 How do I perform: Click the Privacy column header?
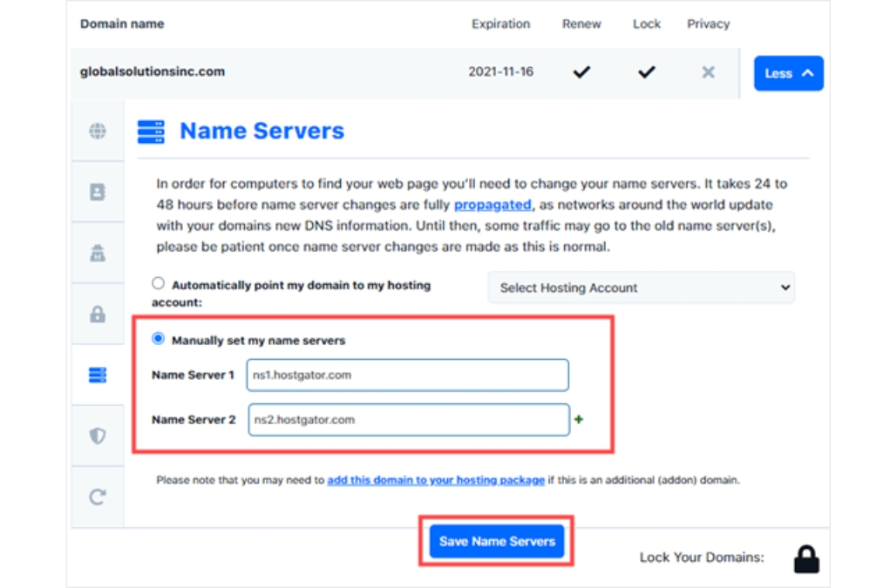[709, 24]
